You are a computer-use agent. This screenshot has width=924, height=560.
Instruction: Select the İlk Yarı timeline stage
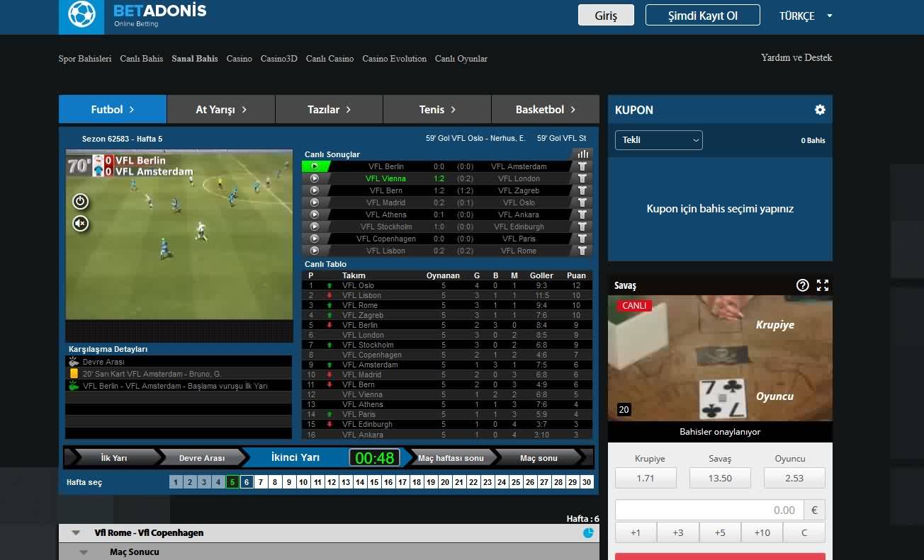click(x=114, y=458)
